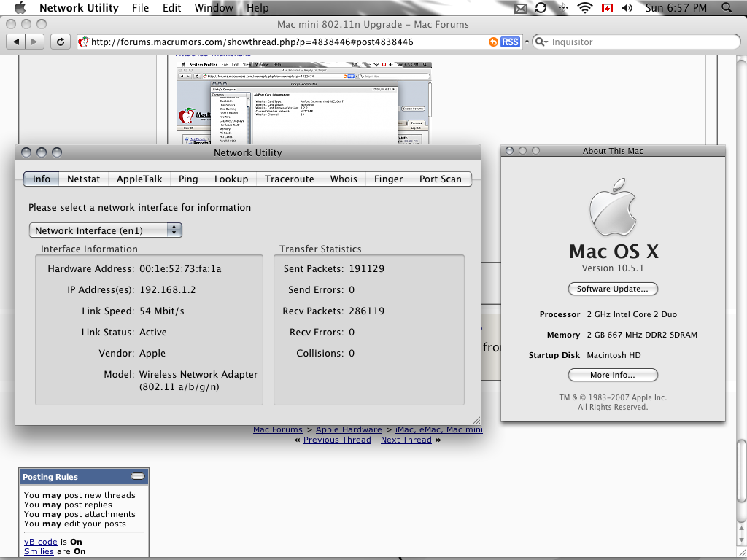Click the Recv Packets value 286119
Image resolution: width=747 pixels, height=560 pixels.
[366, 311]
